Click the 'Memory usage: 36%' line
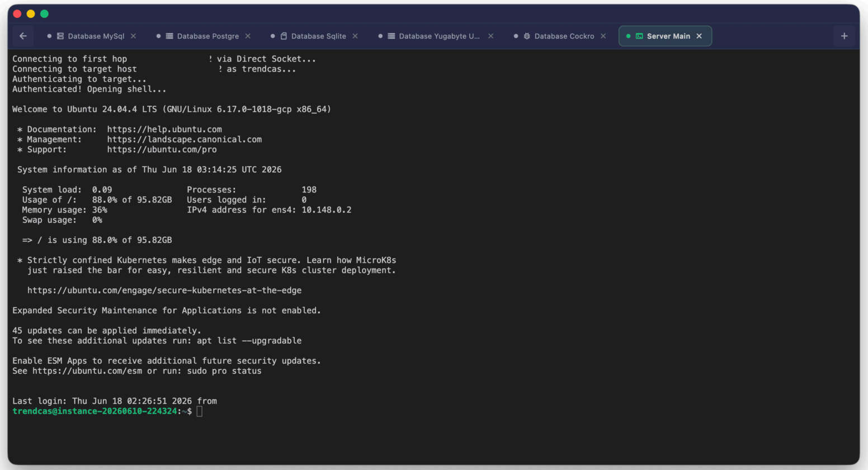 (x=64, y=210)
